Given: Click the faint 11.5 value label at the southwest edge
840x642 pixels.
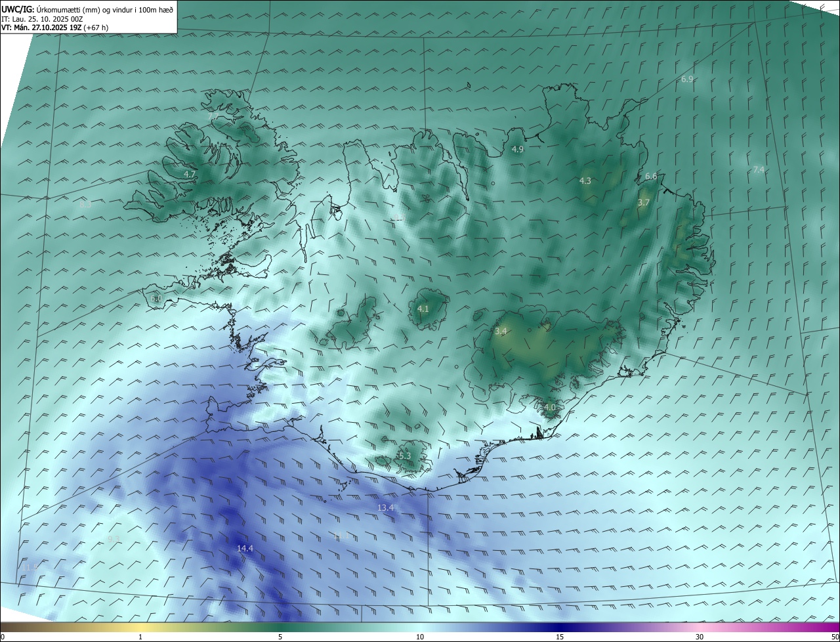Looking at the screenshot, I should click(30, 567).
